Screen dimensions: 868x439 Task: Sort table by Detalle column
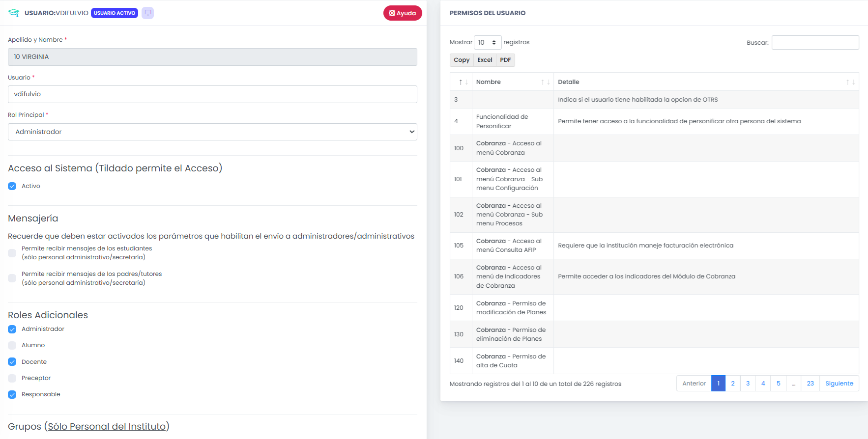click(706, 82)
